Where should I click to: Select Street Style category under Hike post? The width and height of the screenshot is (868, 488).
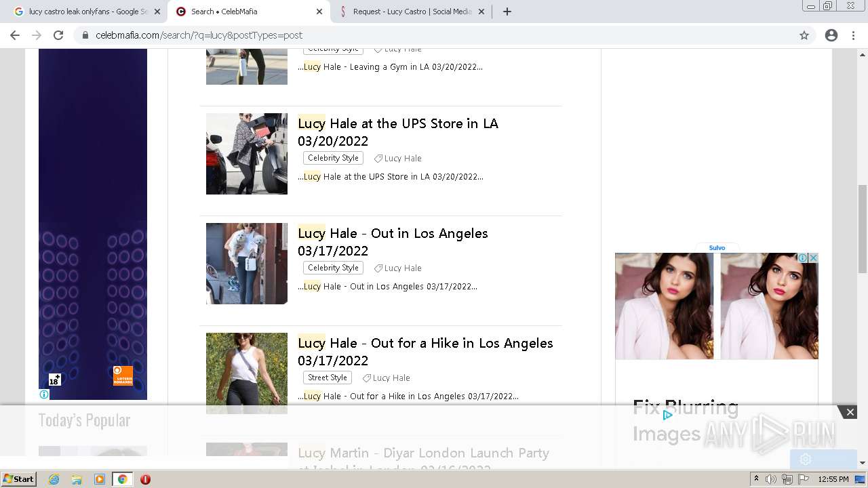(328, 378)
